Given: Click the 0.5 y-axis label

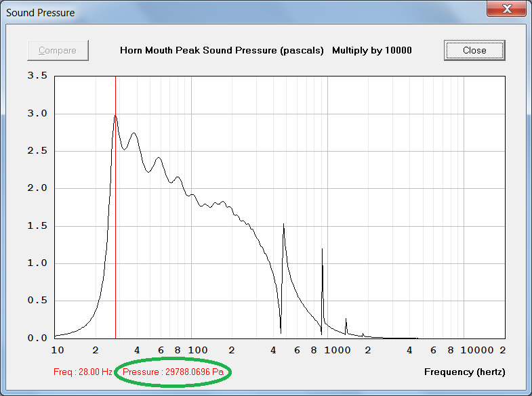Looking at the screenshot, I should click(37, 301).
